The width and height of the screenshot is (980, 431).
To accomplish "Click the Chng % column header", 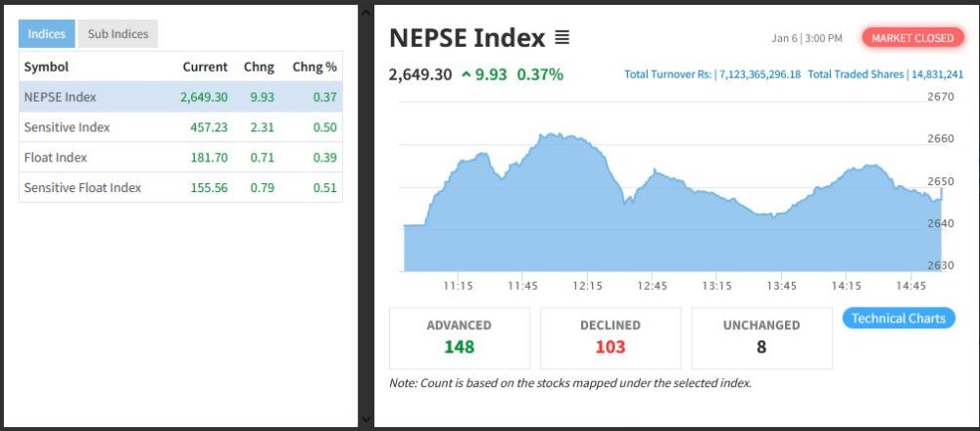I will (314, 67).
